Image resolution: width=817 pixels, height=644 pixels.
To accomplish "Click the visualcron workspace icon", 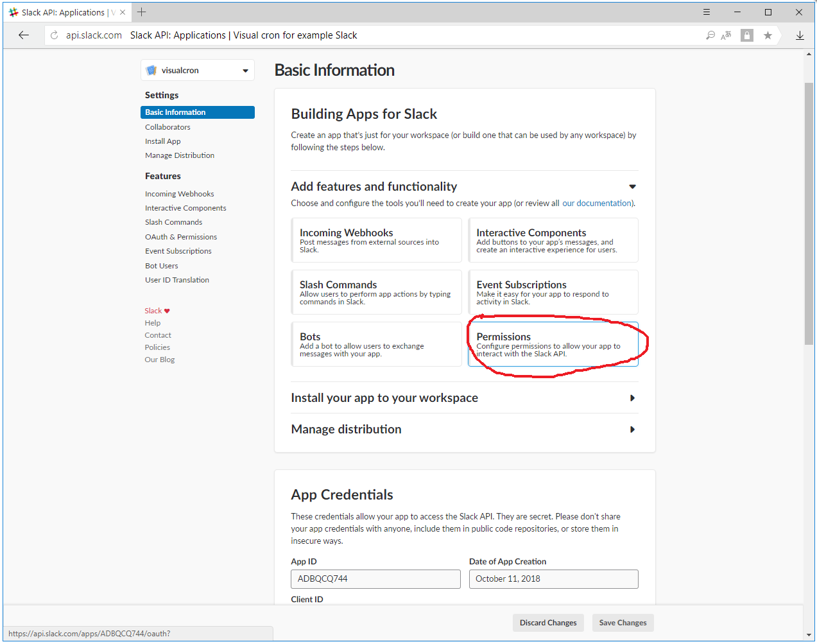I will (152, 71).
